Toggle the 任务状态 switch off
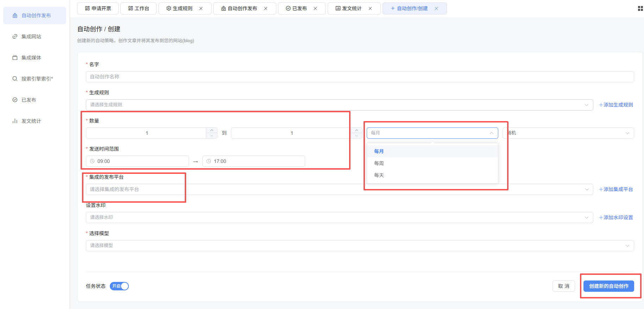 tap(119, 286)
